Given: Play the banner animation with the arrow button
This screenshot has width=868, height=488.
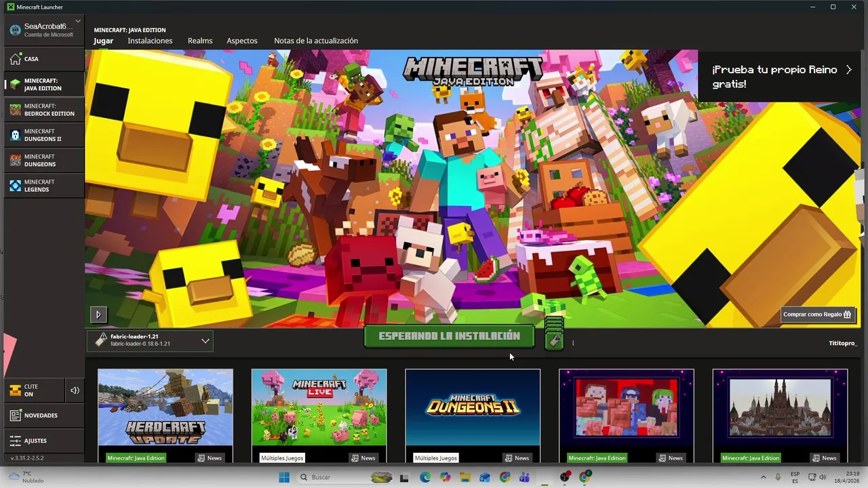Looking at the screenshot, I should (98, 314).
